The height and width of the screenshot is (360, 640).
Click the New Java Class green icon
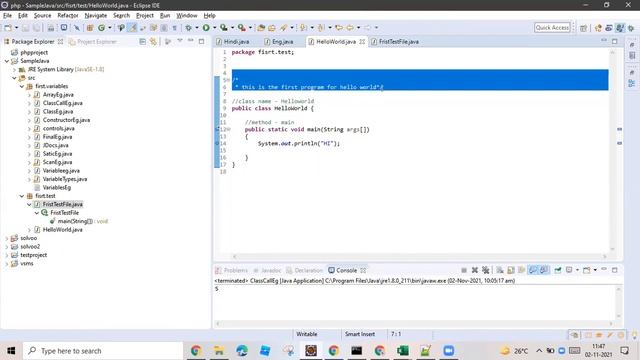101,28
